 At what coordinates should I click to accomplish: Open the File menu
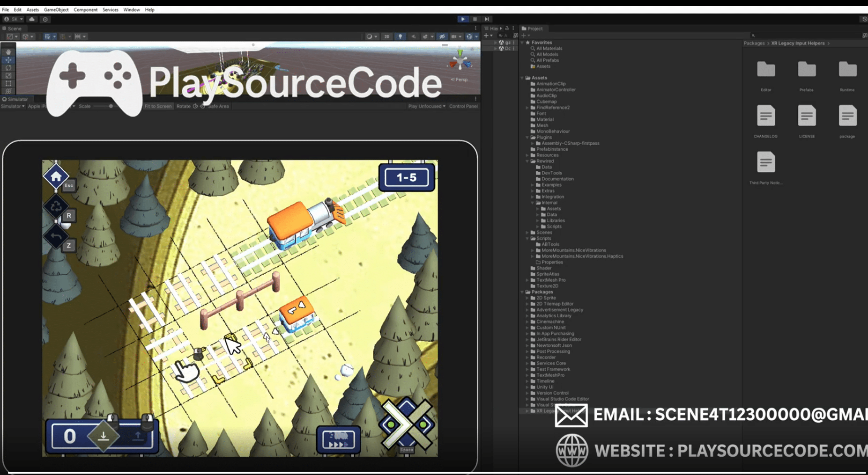(5, 9)
